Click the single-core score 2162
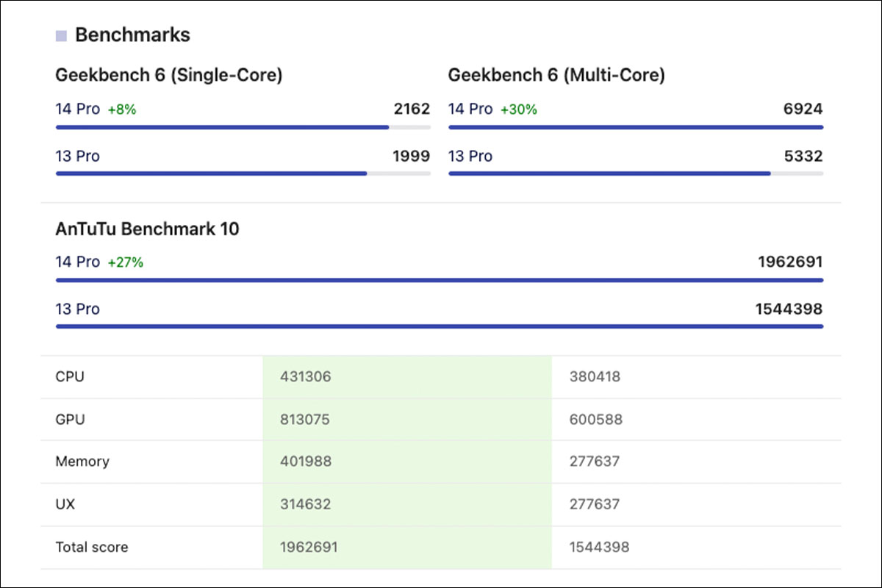This screenshot has height=588, width=882. (x=412, y=109)
